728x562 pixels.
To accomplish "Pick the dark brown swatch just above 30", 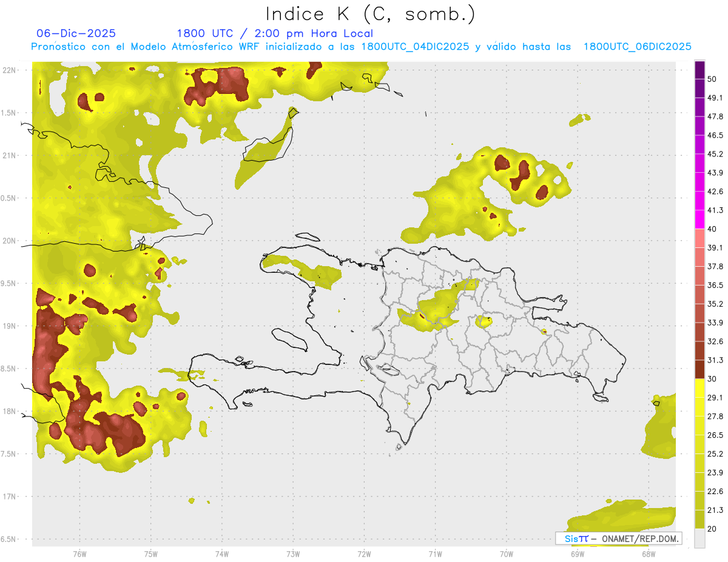I will (x=699, y=369).
